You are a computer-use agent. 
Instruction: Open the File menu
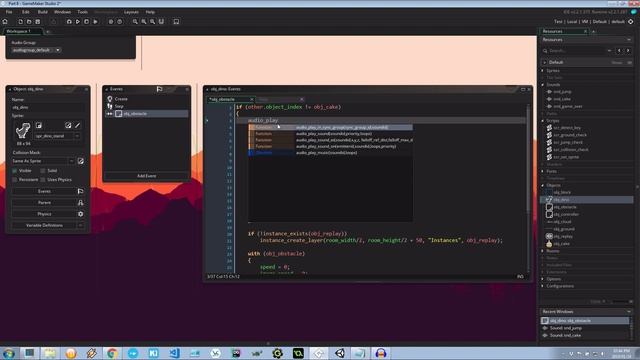[x=9, y=12]
